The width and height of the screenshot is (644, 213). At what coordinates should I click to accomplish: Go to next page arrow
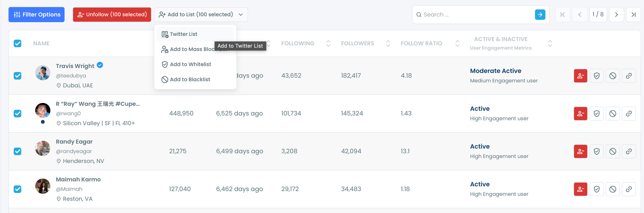616,14
